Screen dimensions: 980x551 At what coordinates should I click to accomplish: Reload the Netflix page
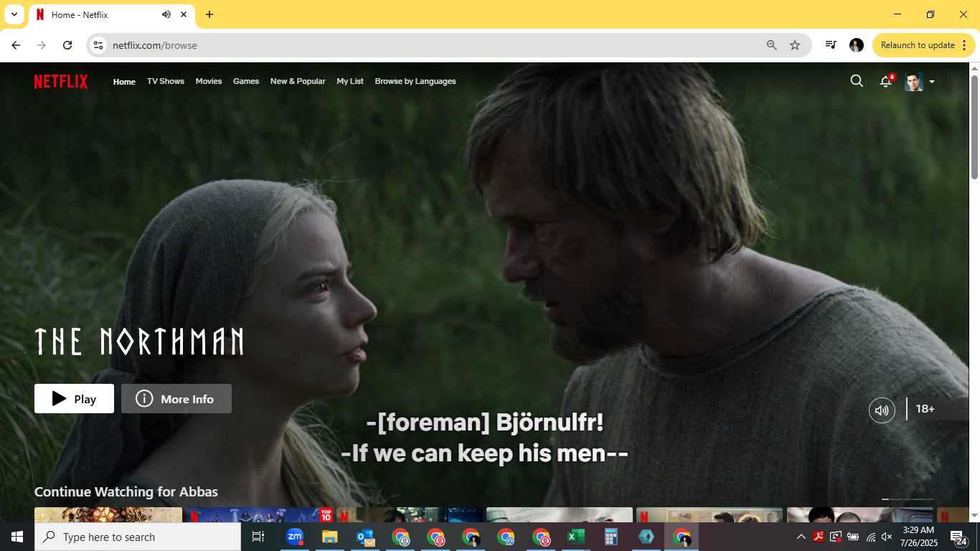[x=67, y=45]
